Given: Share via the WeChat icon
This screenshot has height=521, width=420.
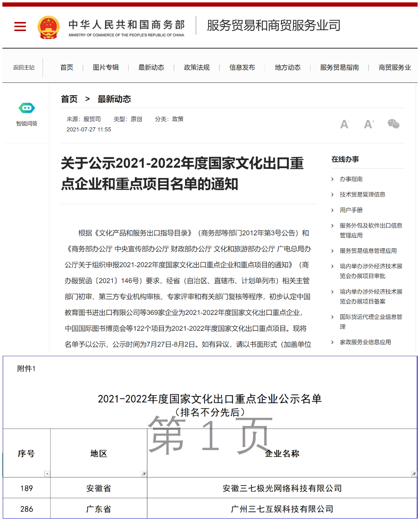Looking at the screenshot, I should 393,124.
